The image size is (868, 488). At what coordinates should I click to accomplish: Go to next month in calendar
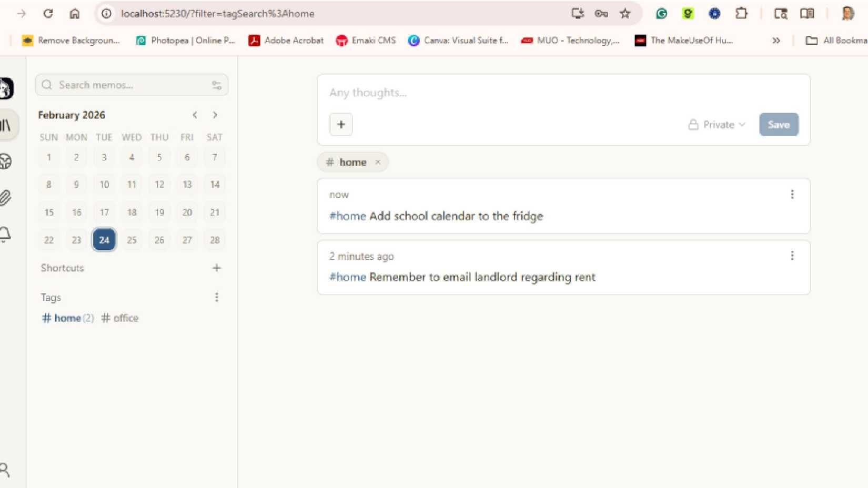click(215, 115)
